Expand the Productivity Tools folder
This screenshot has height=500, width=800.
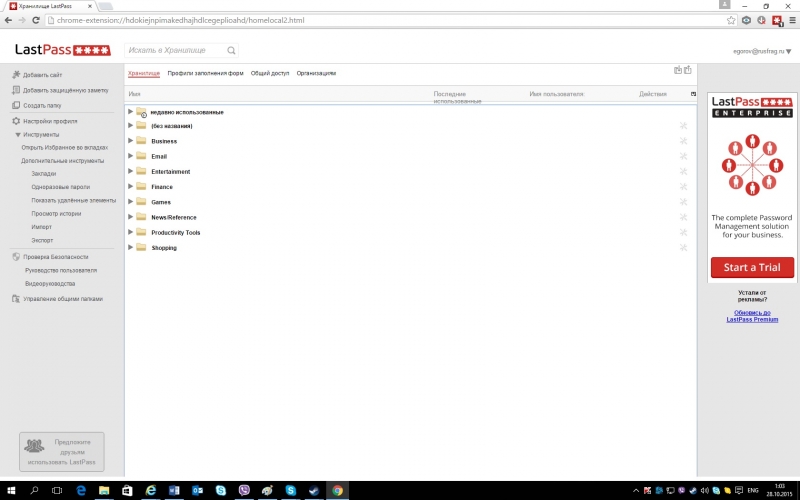pos(131,232)
